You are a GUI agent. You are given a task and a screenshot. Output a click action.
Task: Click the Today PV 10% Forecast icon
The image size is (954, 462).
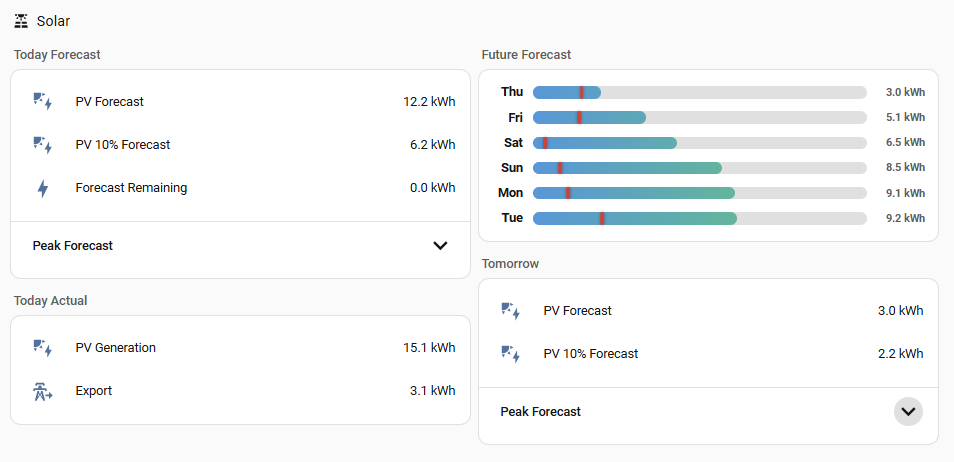(x=43, y=145)
